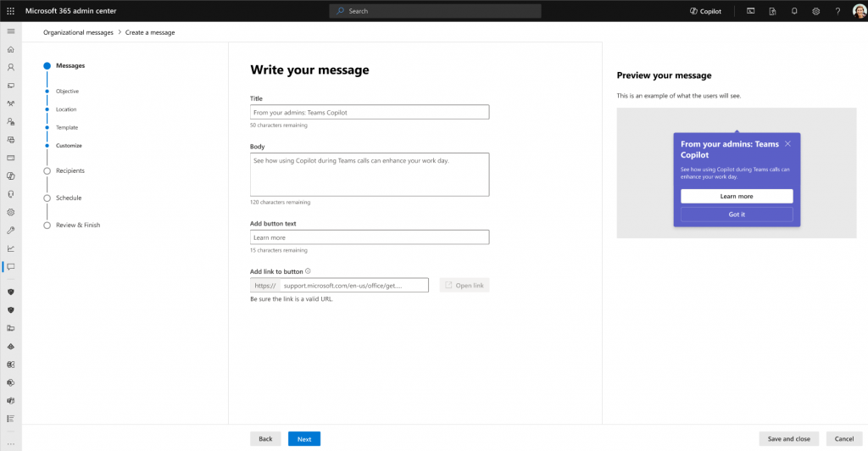Open the app launcher waffle icon
The image size is (868, 451).
[x=10, y=11]
